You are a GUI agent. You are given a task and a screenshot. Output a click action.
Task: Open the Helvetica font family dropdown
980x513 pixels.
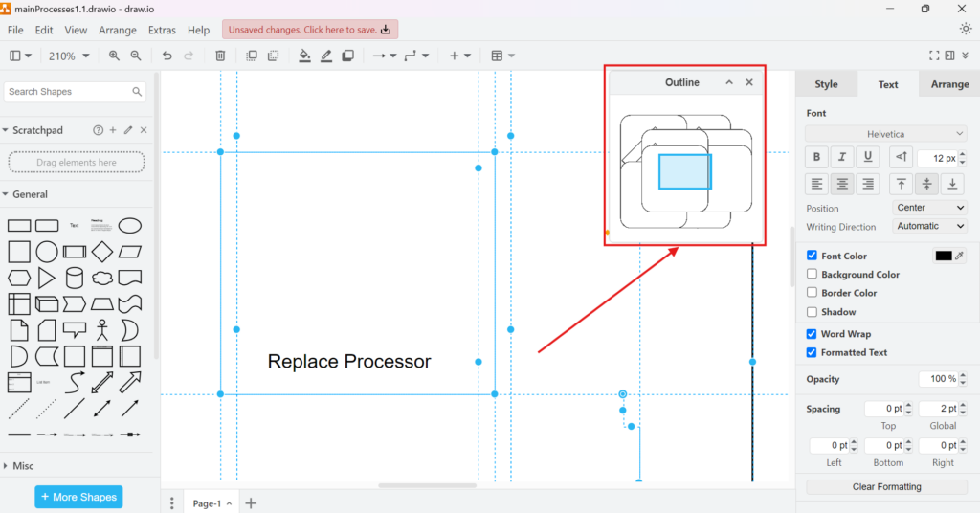click(x=885, y=134)
